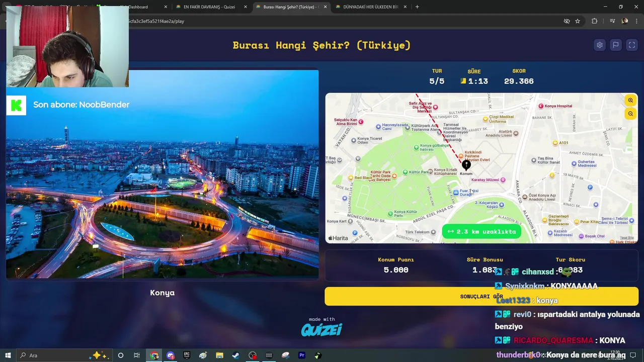Click the report flag icon

tap(615, 45)
